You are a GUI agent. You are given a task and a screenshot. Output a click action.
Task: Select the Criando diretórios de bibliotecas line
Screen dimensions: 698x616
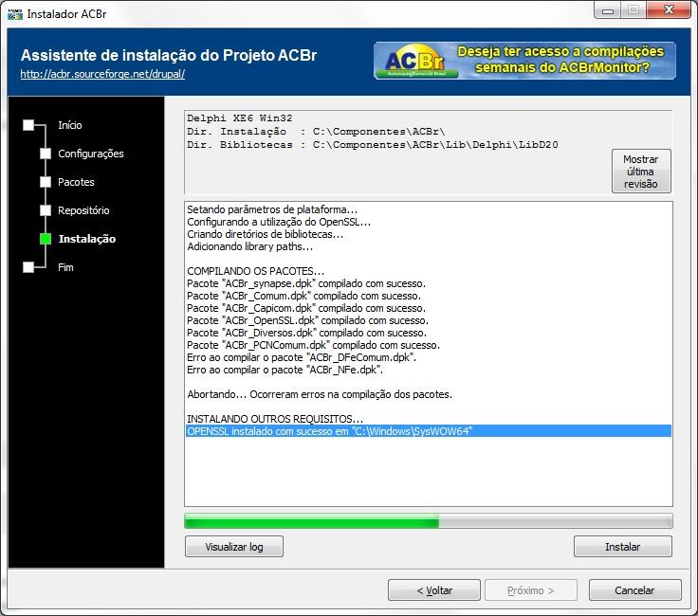[266, 234]
